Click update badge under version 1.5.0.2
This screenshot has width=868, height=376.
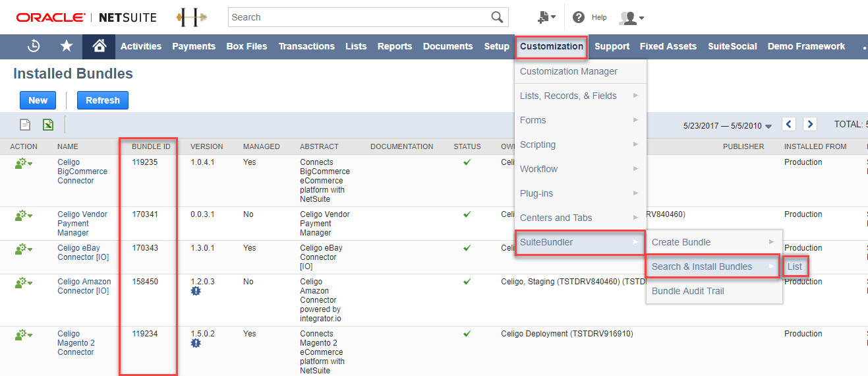tap(196, 343)
